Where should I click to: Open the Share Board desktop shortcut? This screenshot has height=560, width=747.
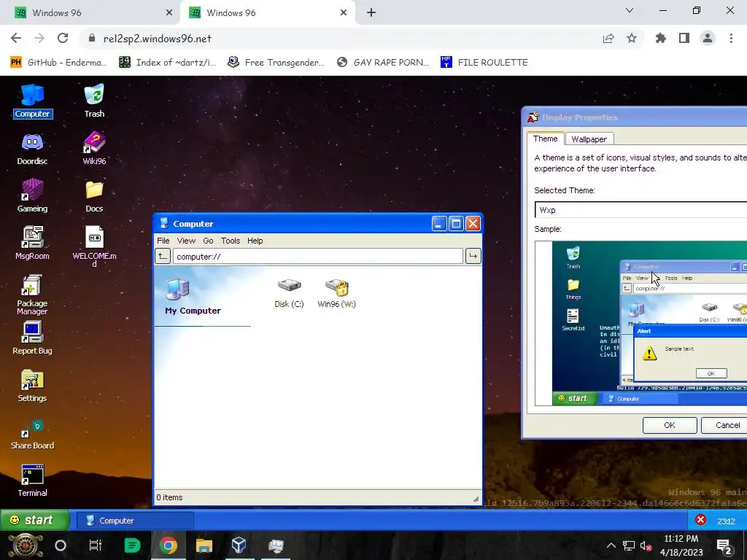pyautogui.click(x=32, y=433)
